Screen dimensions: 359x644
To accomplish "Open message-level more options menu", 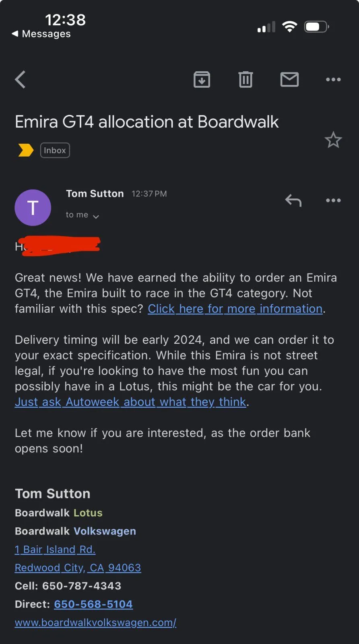I will click(333, 200).
